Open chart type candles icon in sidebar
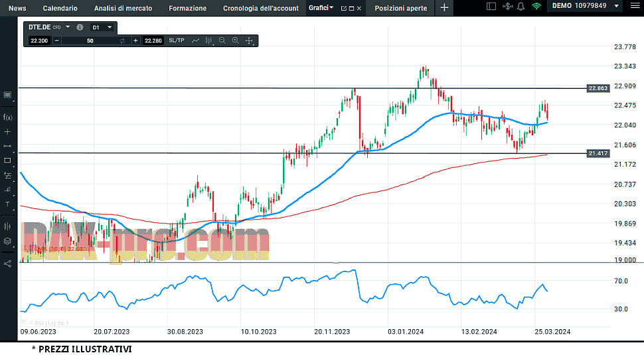 (x=7, y=226)
